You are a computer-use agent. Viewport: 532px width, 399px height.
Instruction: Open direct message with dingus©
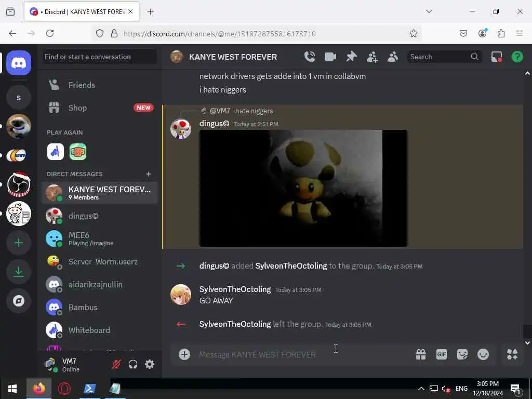[x=99, y=216]
